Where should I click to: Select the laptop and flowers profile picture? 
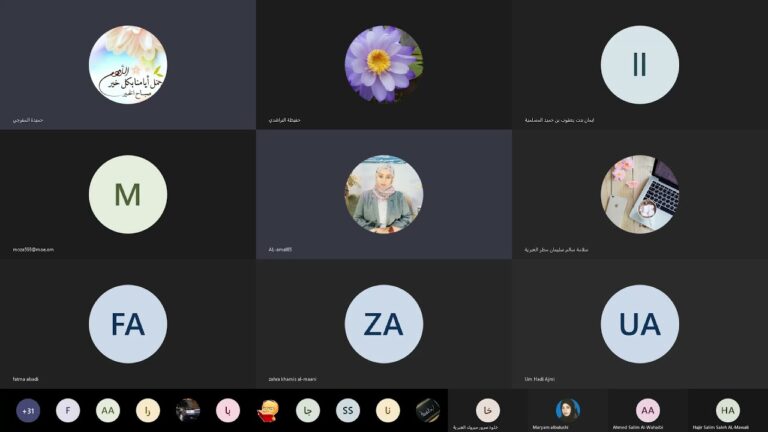pyautogui.click(x=640, y=194)
